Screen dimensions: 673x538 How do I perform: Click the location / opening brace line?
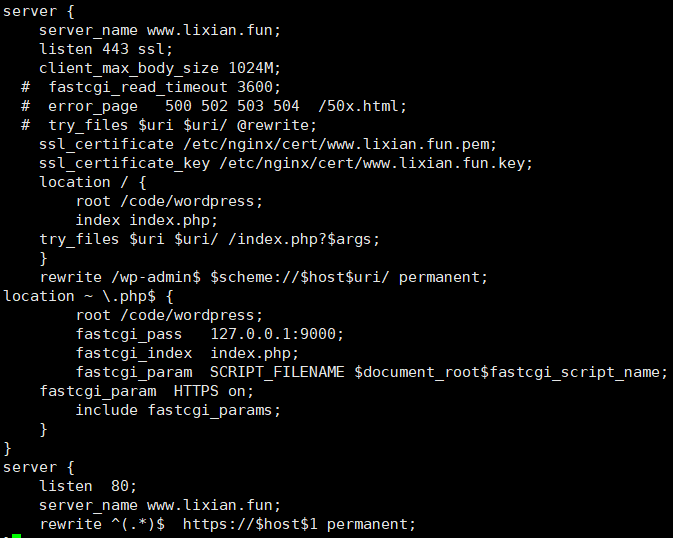pyautogui.click(x=93, y=182)
